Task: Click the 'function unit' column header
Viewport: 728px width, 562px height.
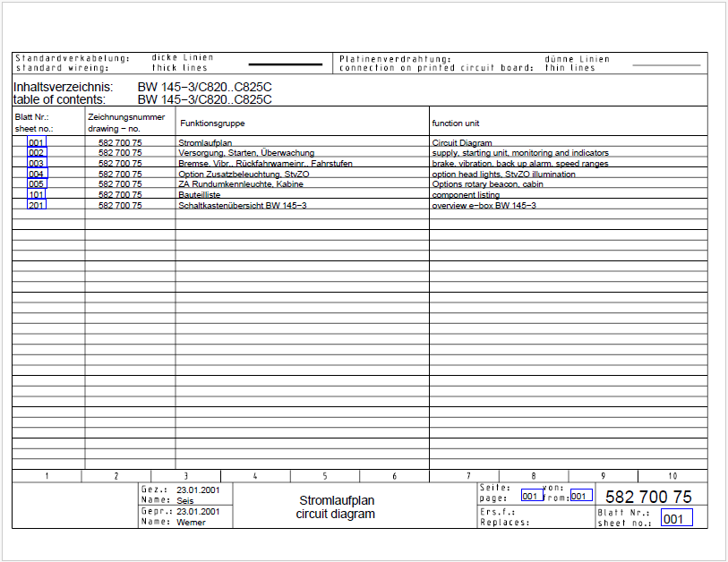Action: (456, 123)
